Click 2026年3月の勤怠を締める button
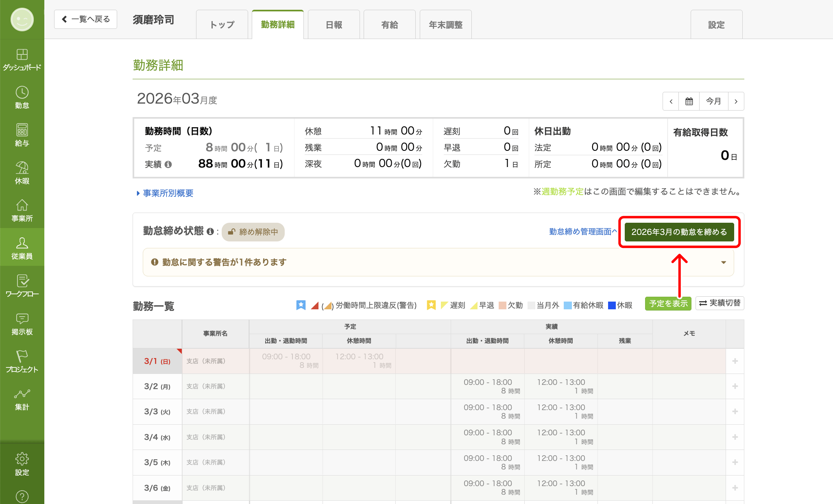Image resolution: width=833 pixels, height=504 pixels. (679, 232)
